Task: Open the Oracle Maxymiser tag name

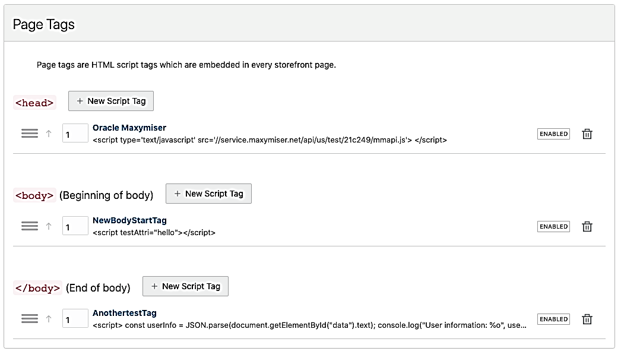Action: (129, 128)
